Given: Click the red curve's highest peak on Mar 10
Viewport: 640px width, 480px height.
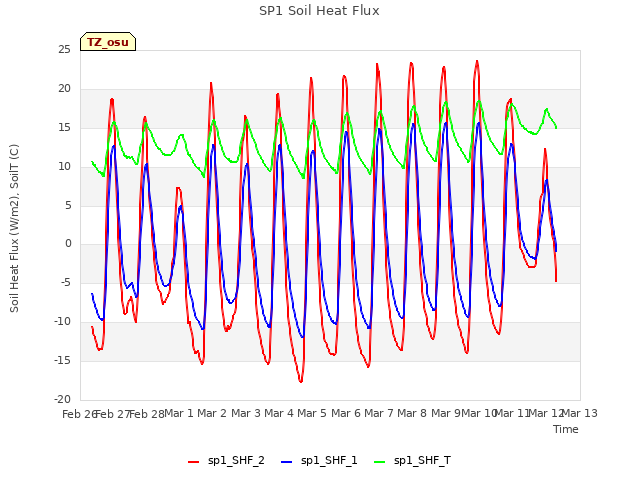Looking at the screenshot, I should click(x=477, y=61).
